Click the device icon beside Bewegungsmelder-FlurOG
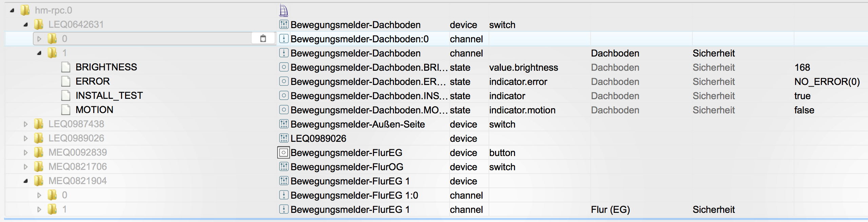 tap(283, 167)
